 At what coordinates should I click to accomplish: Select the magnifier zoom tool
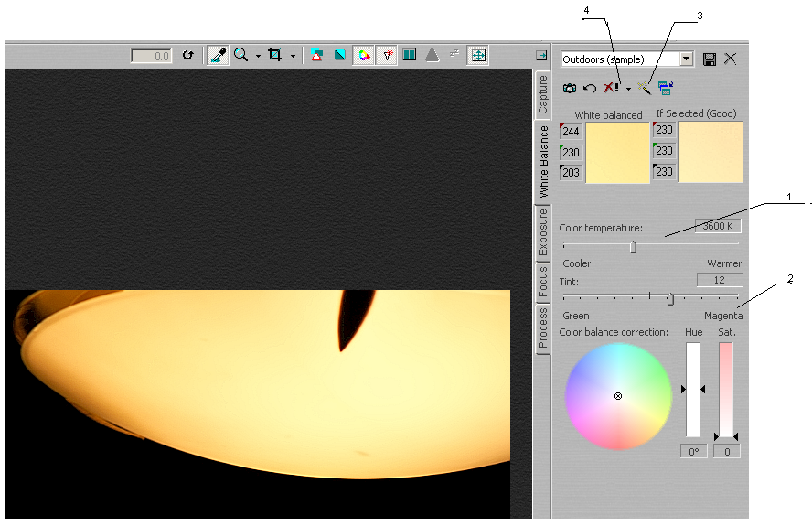click(240, 55)
